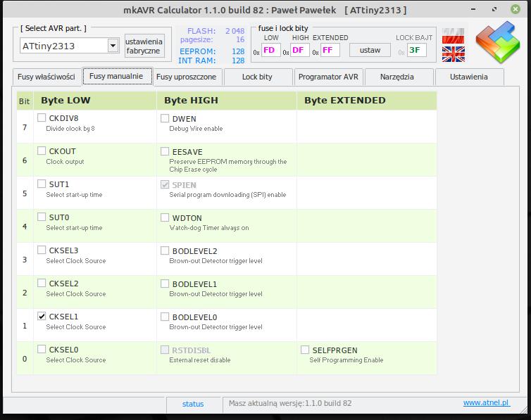Image resolution: width=531 pixels, height=420 pixels.
Task: Switch language with the UK flag icon
Action: point(453,53)
